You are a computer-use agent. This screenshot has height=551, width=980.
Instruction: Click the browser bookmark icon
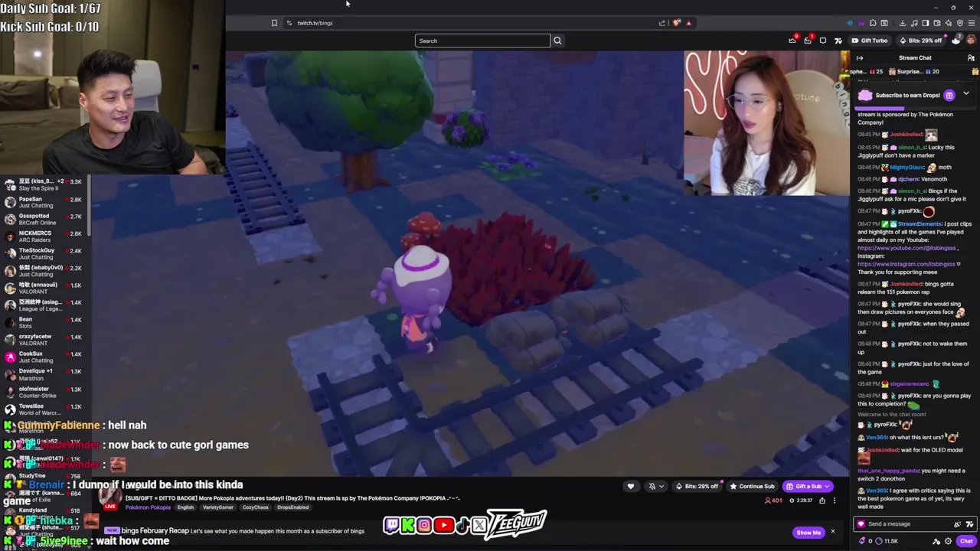click(x=274, y=23)
